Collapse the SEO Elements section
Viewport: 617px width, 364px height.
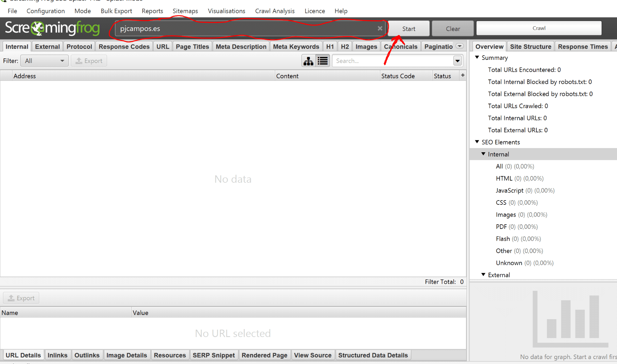(477, 142)
